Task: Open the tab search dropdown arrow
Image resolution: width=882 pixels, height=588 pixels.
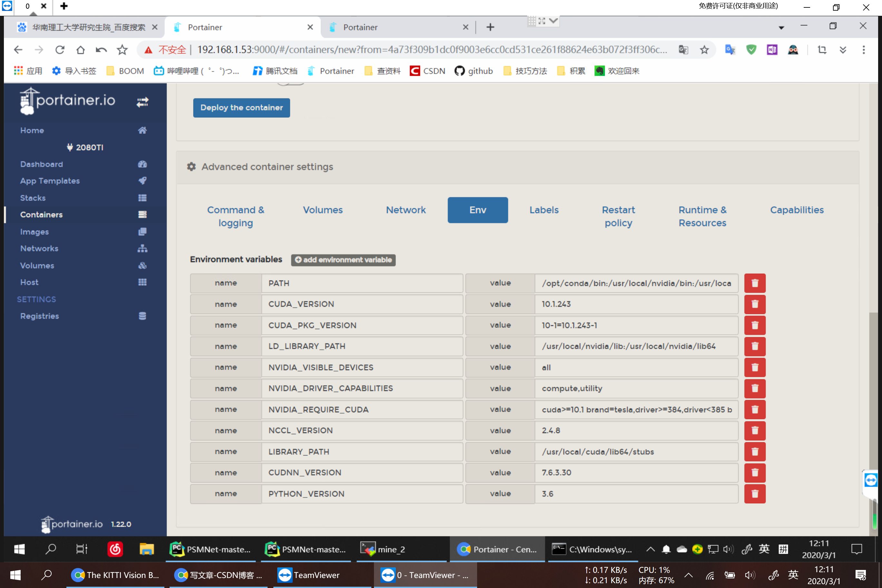Action: coord(781,27)
